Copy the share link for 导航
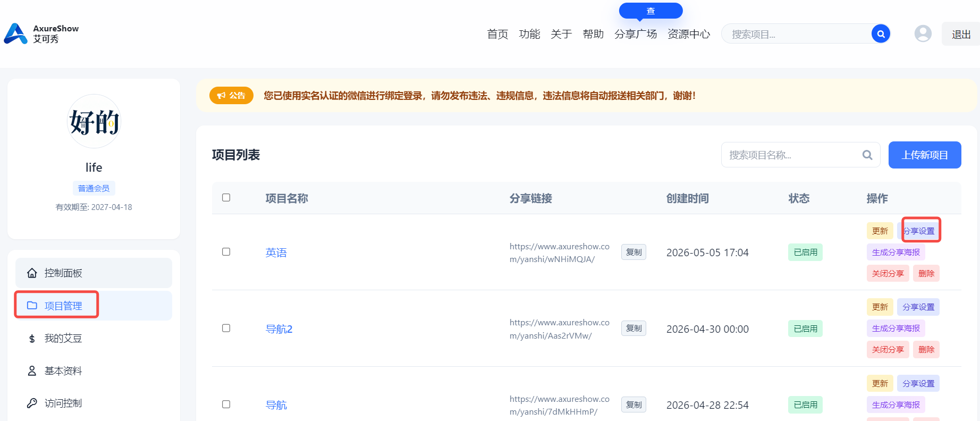 pos(633,405)
